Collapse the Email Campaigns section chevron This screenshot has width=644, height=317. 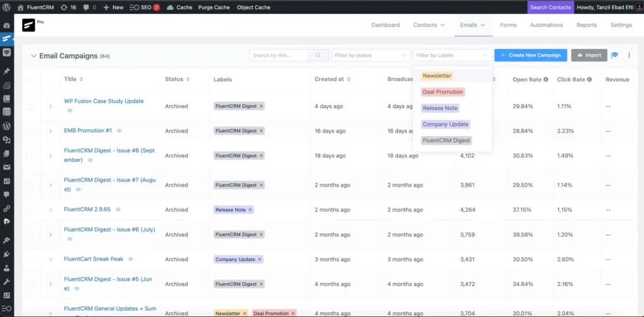[33, 56]
